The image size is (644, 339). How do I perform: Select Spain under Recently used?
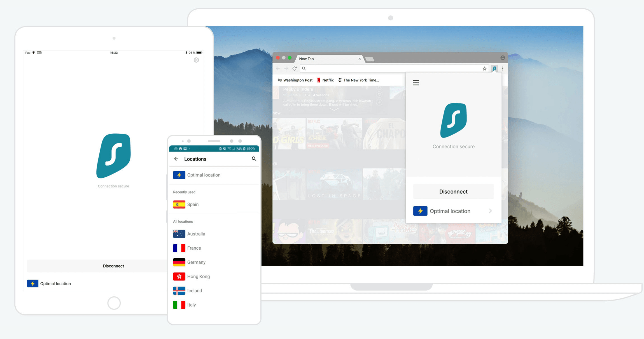214,205
